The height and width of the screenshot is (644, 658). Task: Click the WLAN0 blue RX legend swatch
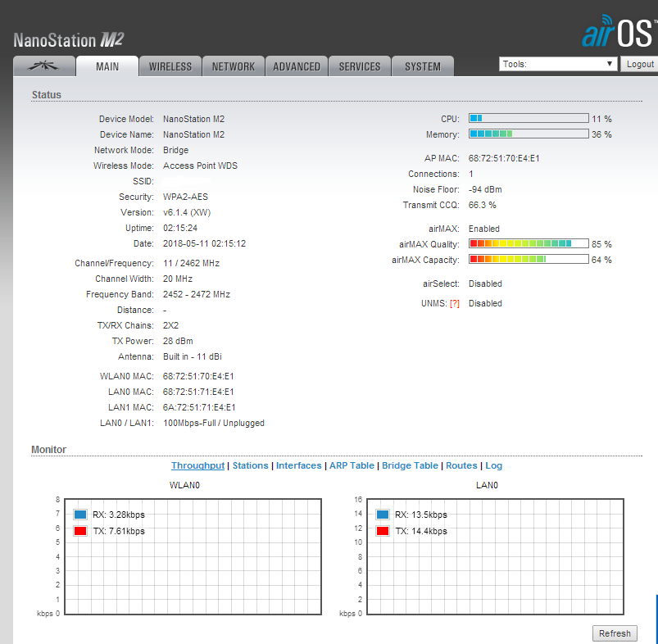click(80, 515)
